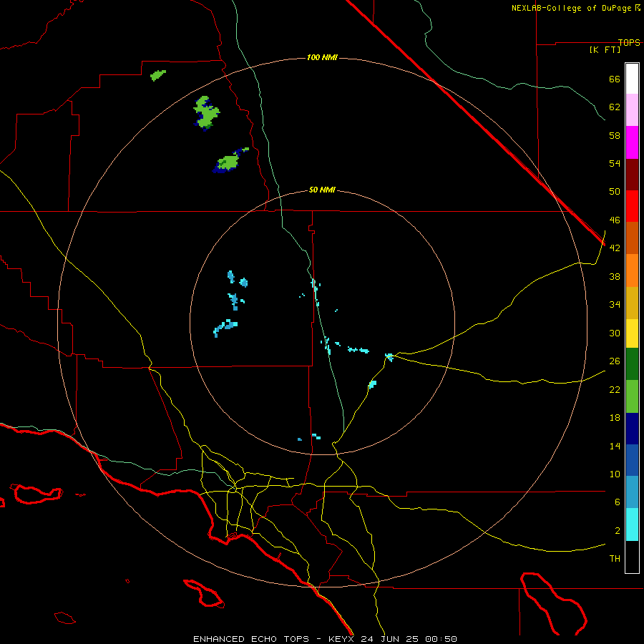This screenshot has height=644, width=644.
Task: Click the "10" legend value
Action: (x=615, y=474)
